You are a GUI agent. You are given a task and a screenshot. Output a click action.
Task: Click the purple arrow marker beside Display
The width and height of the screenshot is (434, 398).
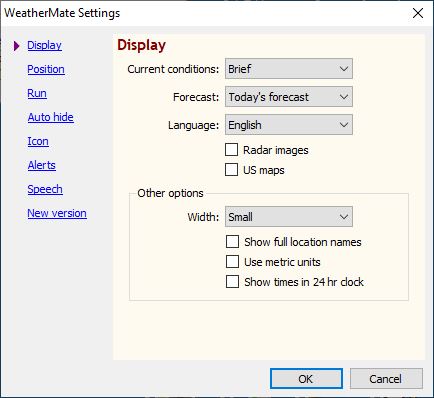coord(17,46)
